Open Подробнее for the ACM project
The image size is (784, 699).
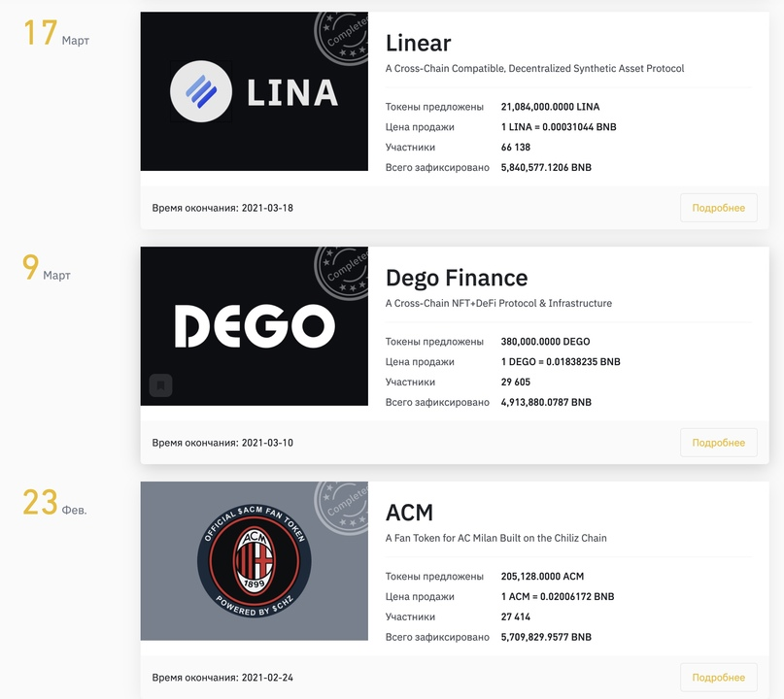tap(719, 678)
